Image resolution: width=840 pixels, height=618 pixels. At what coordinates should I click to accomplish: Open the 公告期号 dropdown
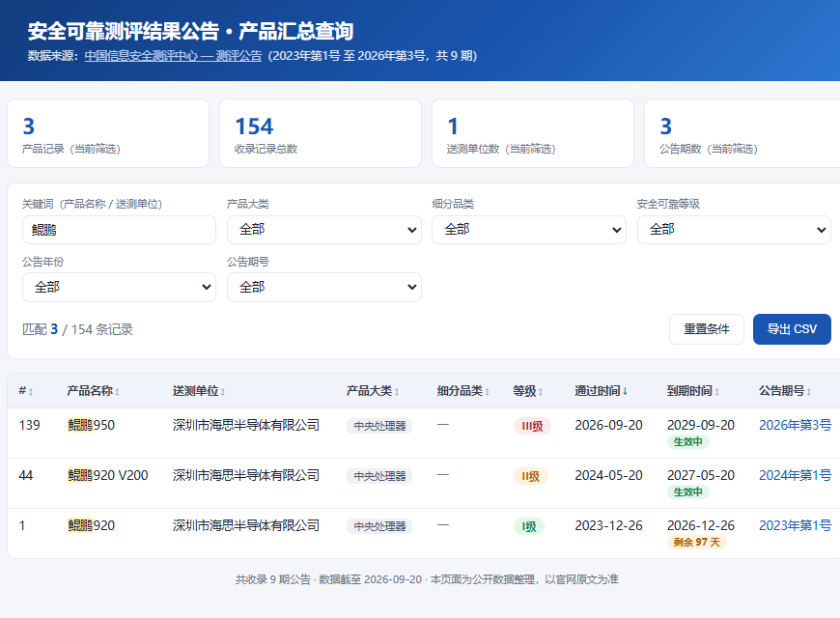click(324, 288)
